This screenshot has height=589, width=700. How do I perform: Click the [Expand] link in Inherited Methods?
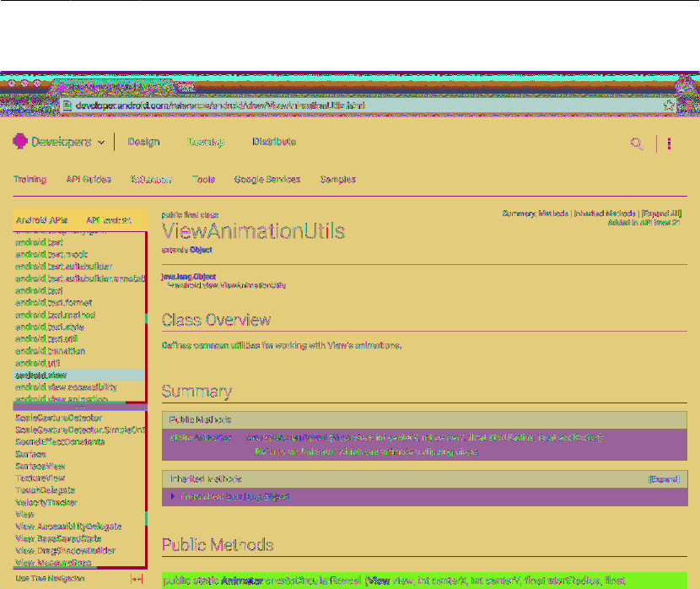tap(664, 479)
